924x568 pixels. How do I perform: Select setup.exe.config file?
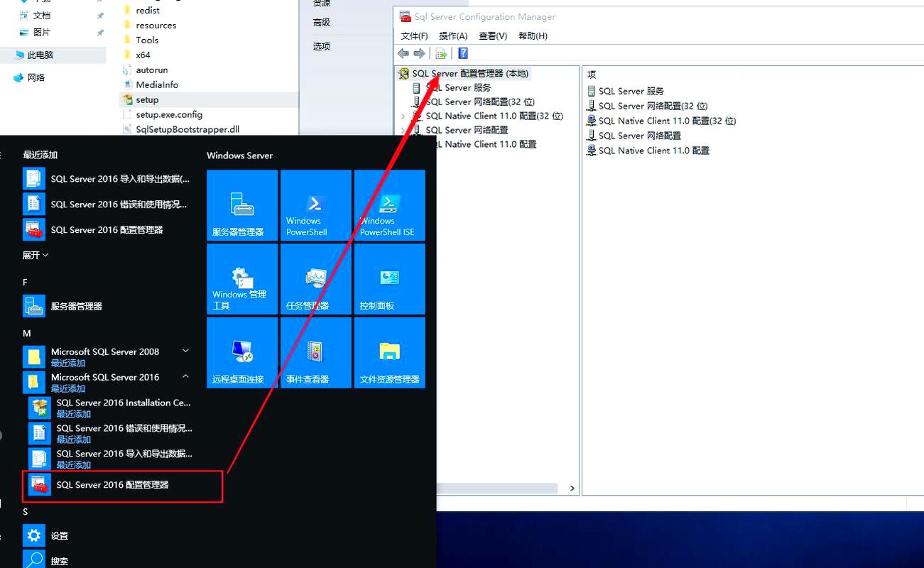[169, 115]
